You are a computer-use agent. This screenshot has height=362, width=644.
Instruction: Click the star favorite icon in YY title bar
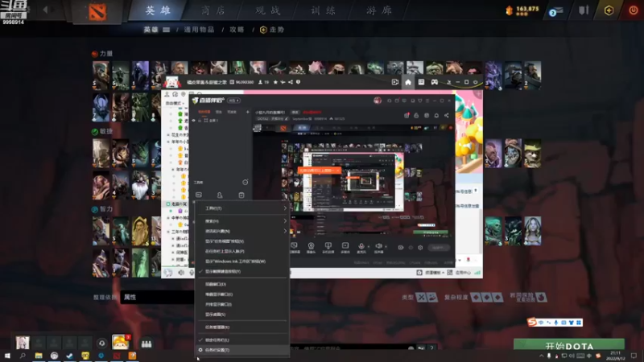pos(275,82)
